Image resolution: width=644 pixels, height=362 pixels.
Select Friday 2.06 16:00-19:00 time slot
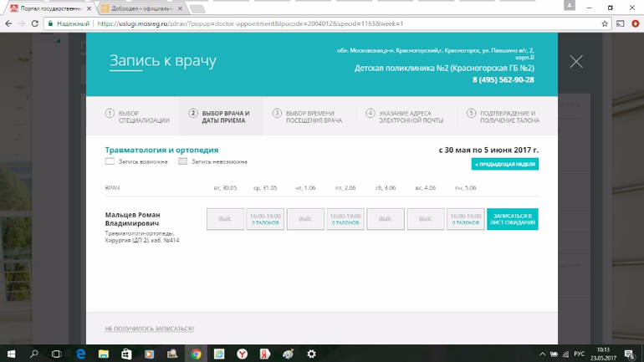[x=345, y=219]
